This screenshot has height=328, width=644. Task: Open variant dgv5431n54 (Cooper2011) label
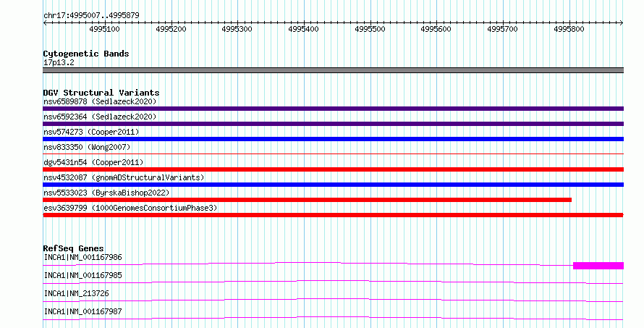point(93,162)
